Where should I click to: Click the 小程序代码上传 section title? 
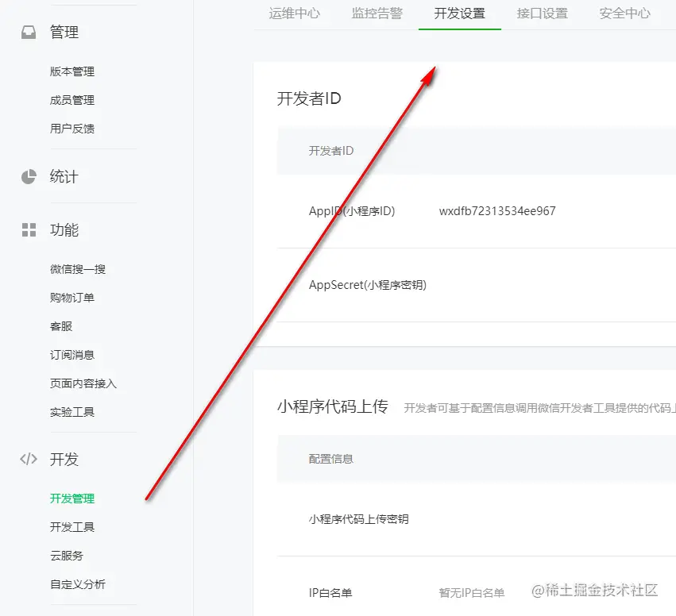coord(332,406)
